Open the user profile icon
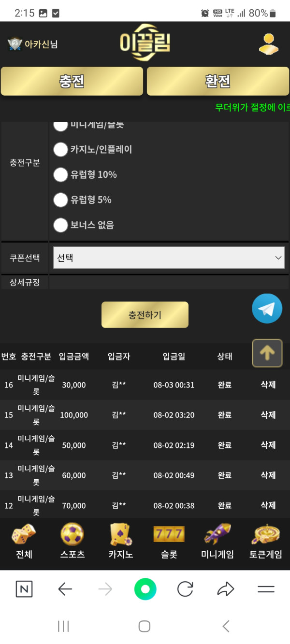Image resolution: width=290 pixels, height=644 pixels. (268, 44)
